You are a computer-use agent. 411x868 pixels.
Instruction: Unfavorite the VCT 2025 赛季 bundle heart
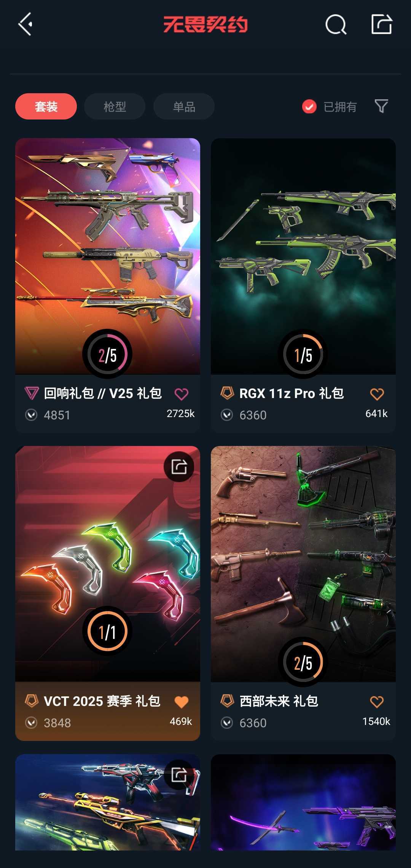click(x=182, y=702)
